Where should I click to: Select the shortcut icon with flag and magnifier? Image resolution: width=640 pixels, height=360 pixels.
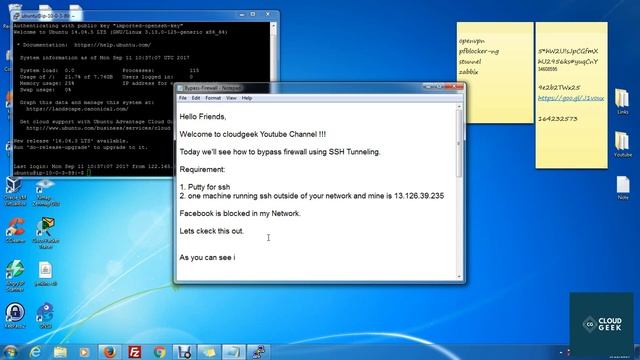(x=45, y=233)
